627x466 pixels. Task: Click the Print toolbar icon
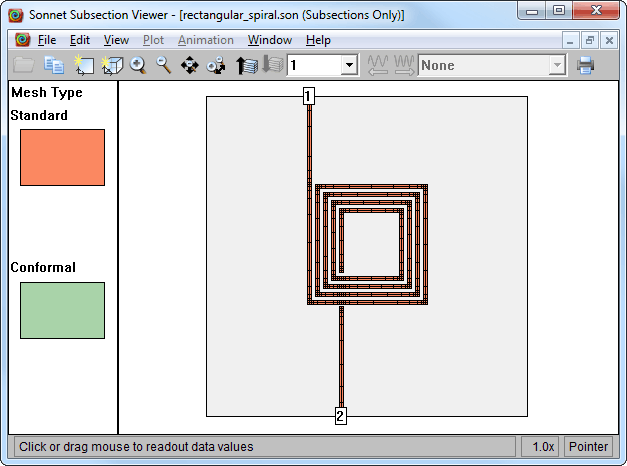click(585, 65)
